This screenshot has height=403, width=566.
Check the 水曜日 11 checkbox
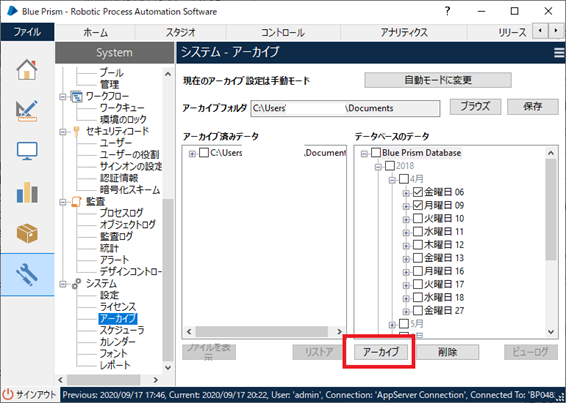pos(418,231)
